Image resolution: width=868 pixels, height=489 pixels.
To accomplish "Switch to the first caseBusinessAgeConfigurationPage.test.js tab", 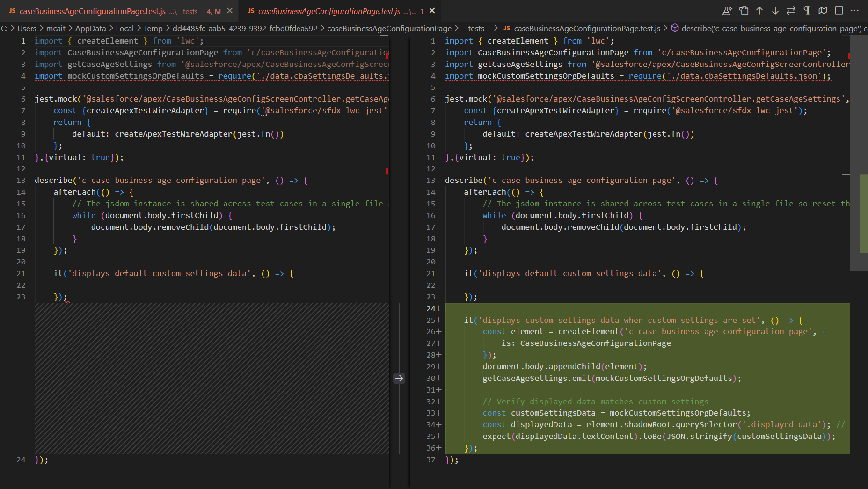I will click(x=119, y=11).
